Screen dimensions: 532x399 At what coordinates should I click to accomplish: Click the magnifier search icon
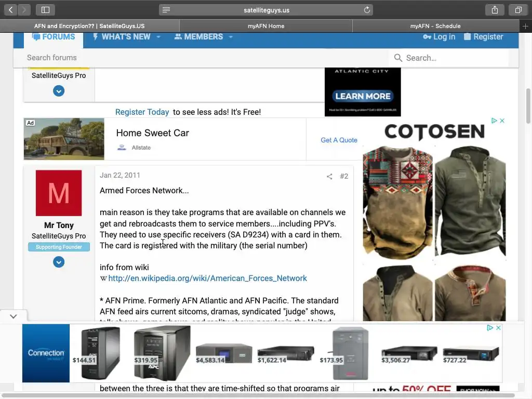(398, 58)
